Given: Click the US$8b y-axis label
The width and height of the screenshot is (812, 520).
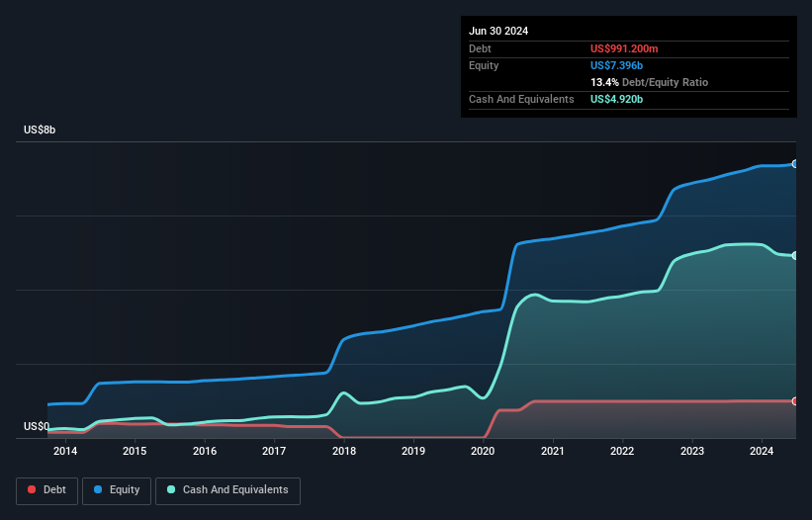Looking at the screenshot, I should tap(40, 130).
